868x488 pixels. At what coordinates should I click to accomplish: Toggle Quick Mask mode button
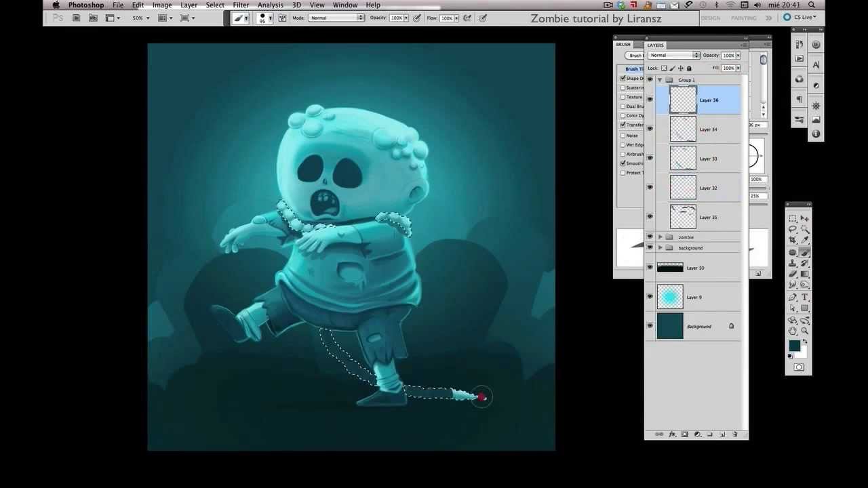tap(798, 367)
